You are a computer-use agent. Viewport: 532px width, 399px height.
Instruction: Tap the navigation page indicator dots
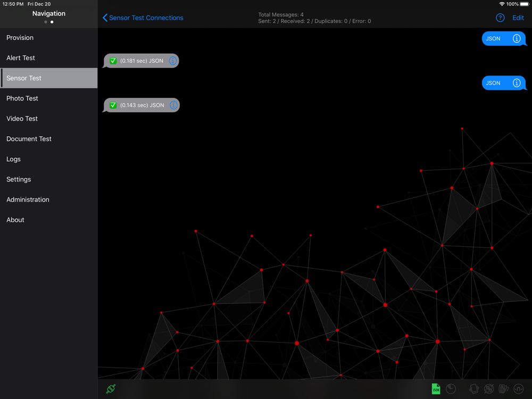[48, 22]
